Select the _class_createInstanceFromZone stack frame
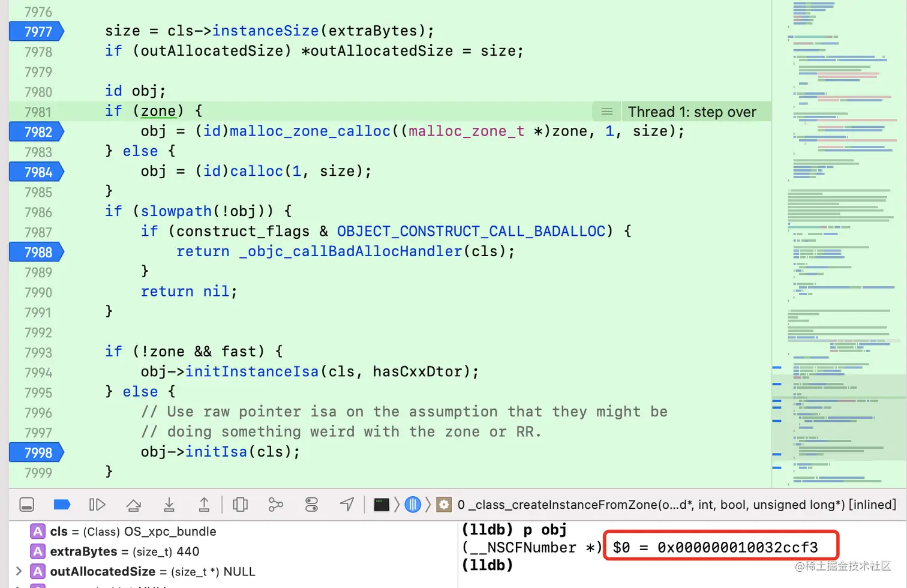 tap(677, 505)
